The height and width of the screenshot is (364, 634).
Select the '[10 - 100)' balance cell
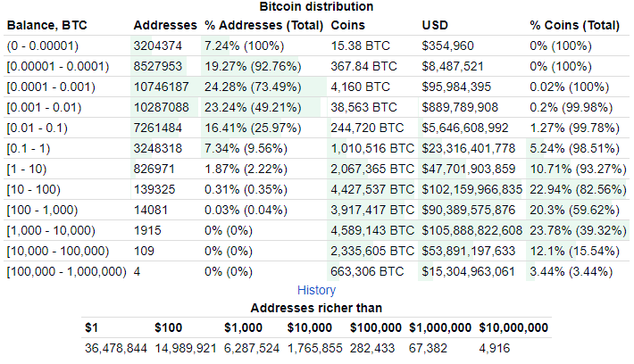pyautogui.click(x=34, y=189)
